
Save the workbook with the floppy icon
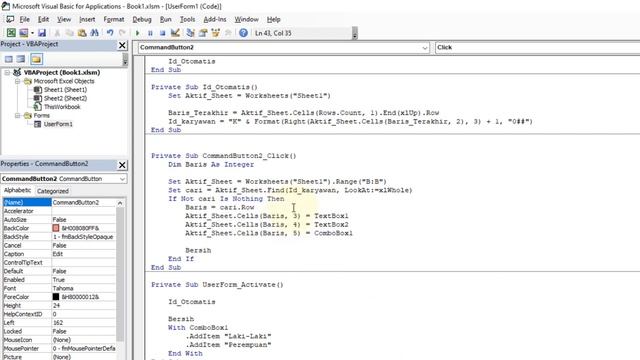pos(42,33)
